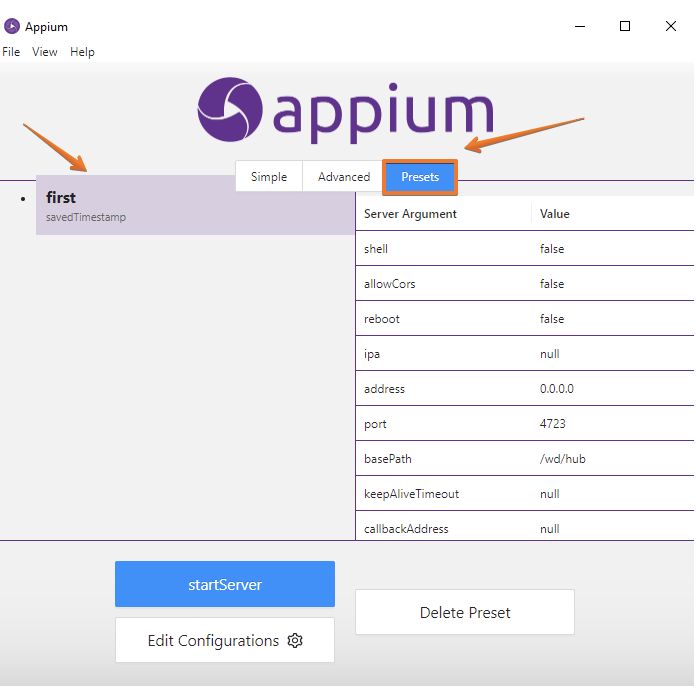
Task: Click the Edit Configurations button
Action: [225, 640]
